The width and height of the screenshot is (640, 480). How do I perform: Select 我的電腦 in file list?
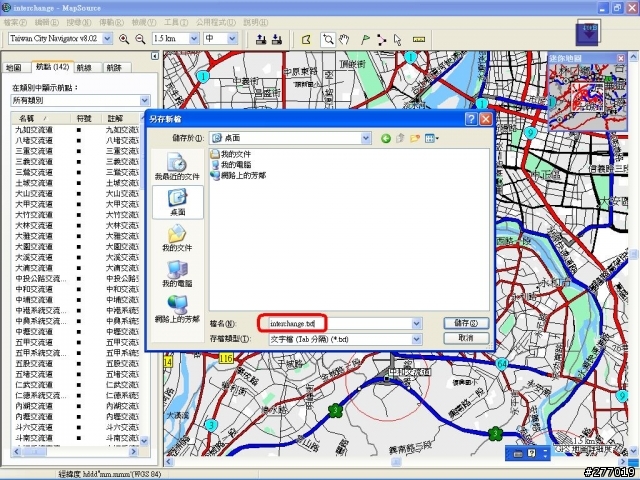[230, 164]
